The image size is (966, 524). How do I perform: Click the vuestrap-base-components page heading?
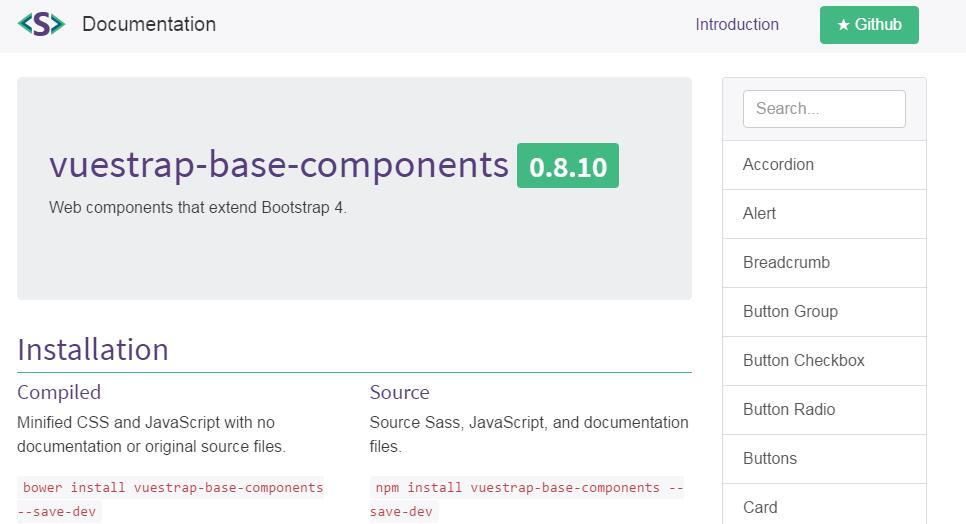click(279, 165)
